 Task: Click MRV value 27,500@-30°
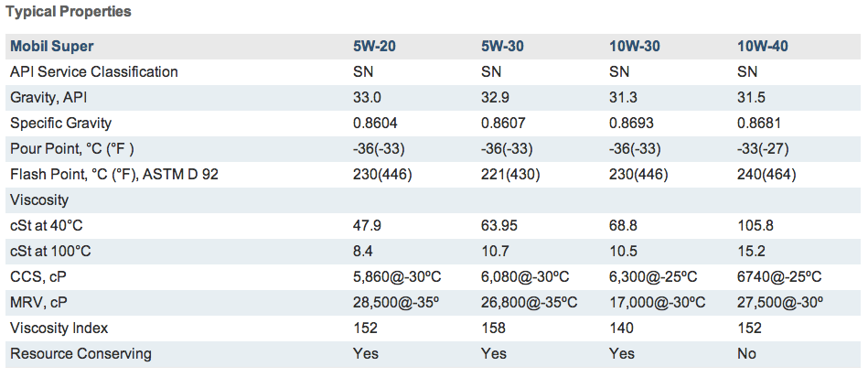click(x=780, y=302)
